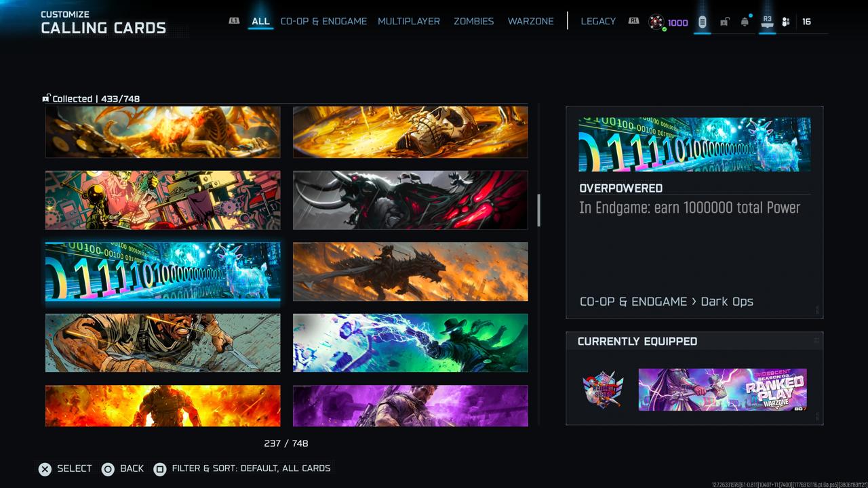Click the L1 previous-tab button icon

pos(234,21)
